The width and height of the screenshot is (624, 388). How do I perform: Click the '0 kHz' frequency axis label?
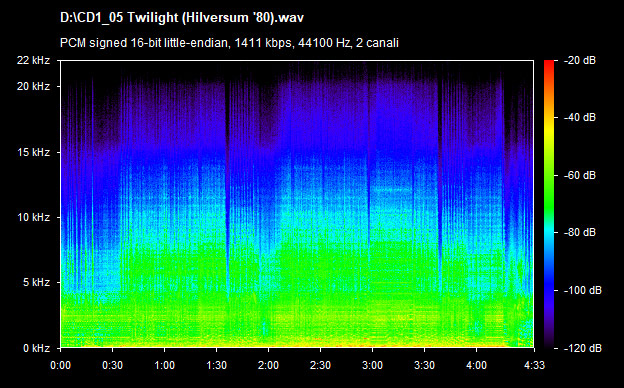[x=36, y=348]
